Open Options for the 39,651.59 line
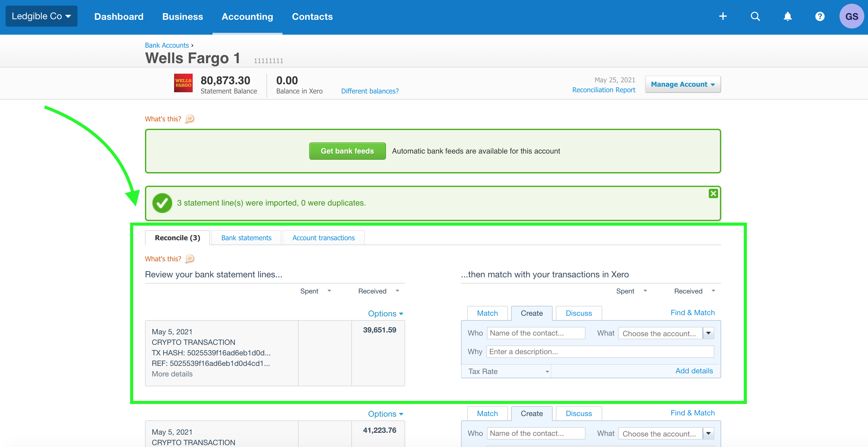868x447 pixels. (x=385, y=313)
